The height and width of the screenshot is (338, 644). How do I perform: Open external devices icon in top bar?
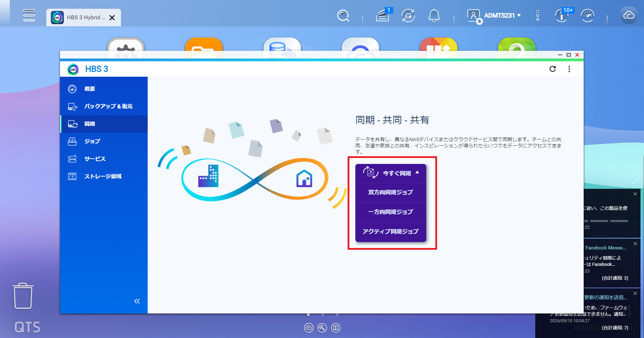point(408,16)
